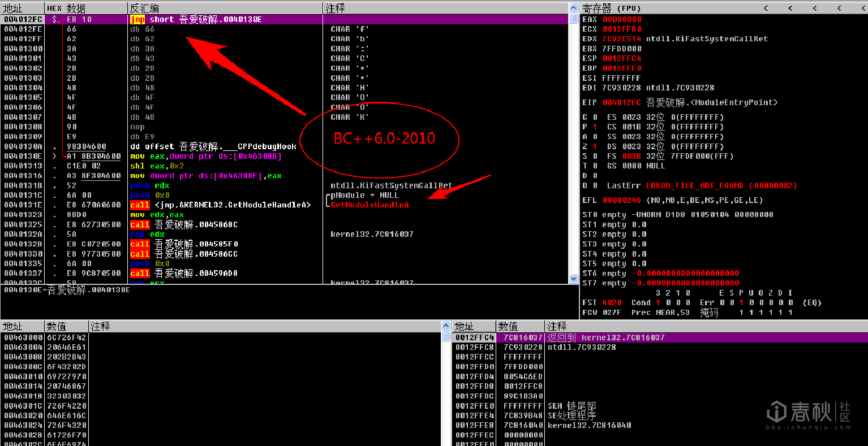Select the call to 004586CC line
The height and width of the screenshot is (446, 868).
(x=285, y=254)
